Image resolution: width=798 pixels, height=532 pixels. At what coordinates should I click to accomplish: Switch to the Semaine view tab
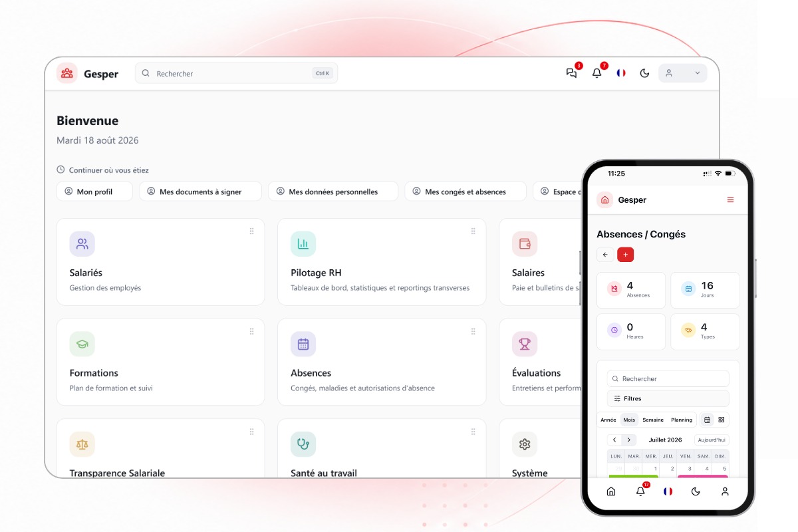[653, 420]
